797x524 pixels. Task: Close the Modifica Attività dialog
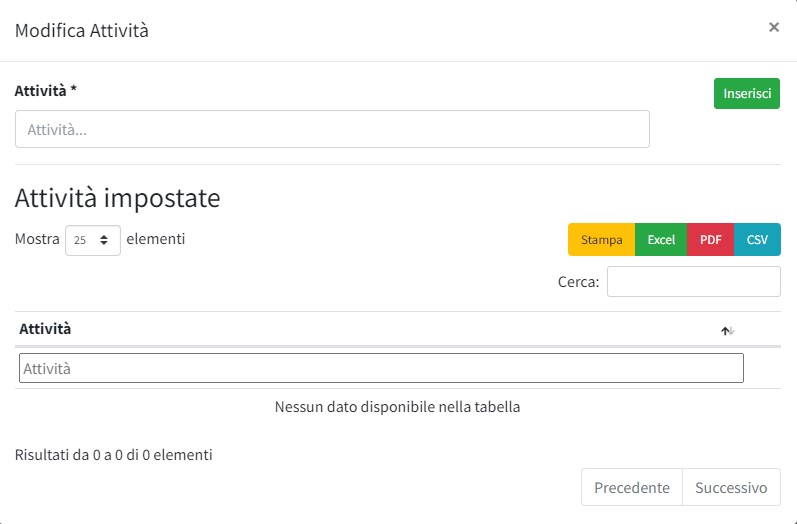tap(773, 28)
